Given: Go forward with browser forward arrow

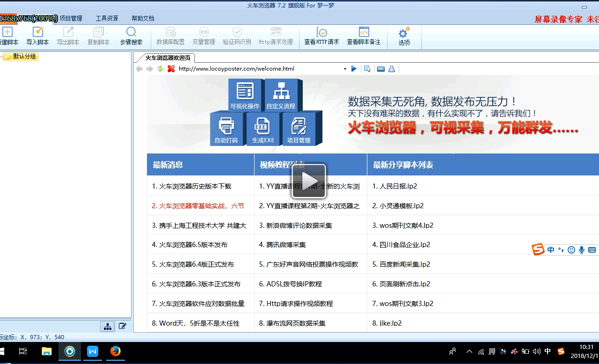Looking at the screenshot, I should tap(150, 69).
